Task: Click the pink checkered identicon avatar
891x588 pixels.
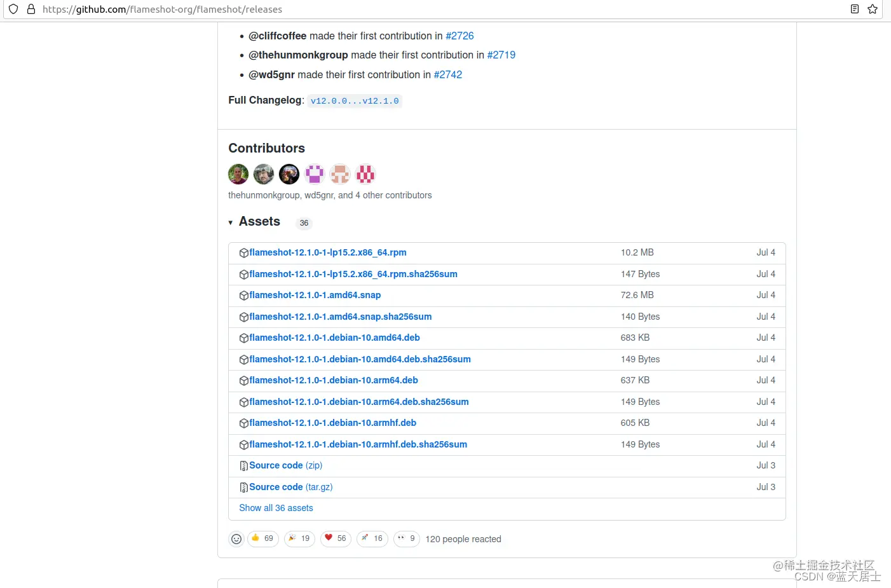Action: (365, 174)
